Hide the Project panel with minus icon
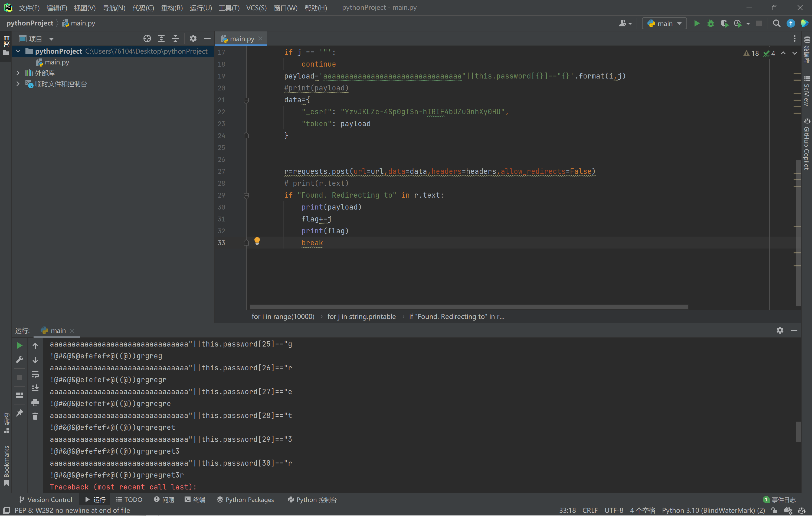This screenshot has width=812, height=516. (x=207, y=39)
